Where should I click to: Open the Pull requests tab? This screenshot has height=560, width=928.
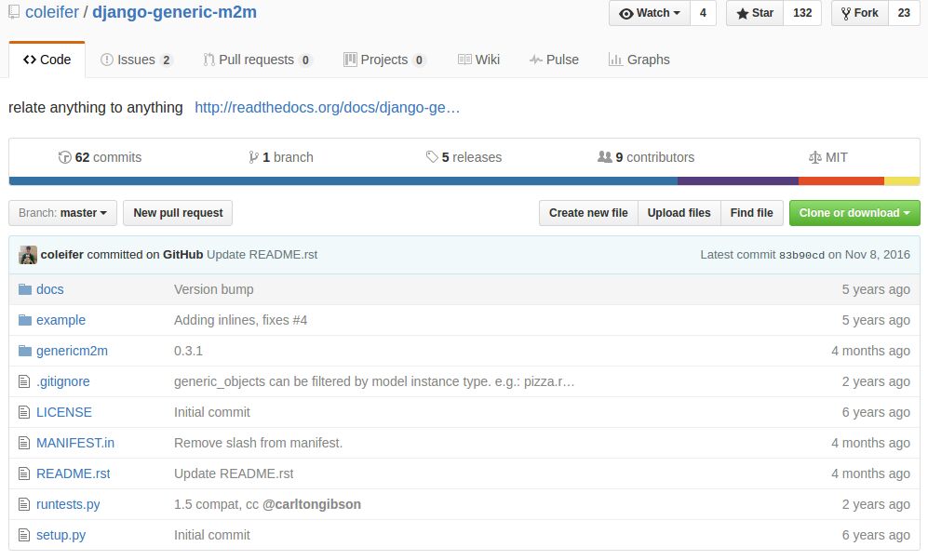click(258, 60)
